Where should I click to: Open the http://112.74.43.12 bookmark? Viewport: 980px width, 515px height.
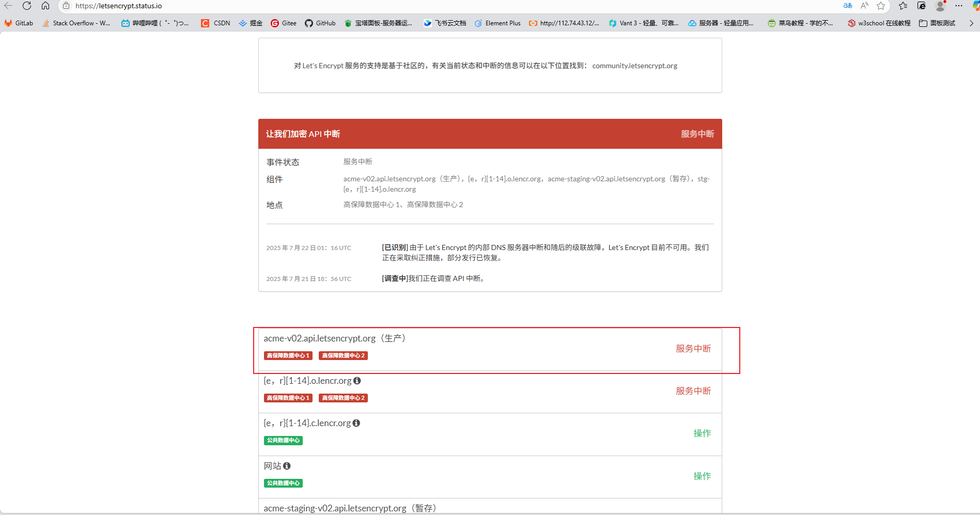click(x=564, y=23)
